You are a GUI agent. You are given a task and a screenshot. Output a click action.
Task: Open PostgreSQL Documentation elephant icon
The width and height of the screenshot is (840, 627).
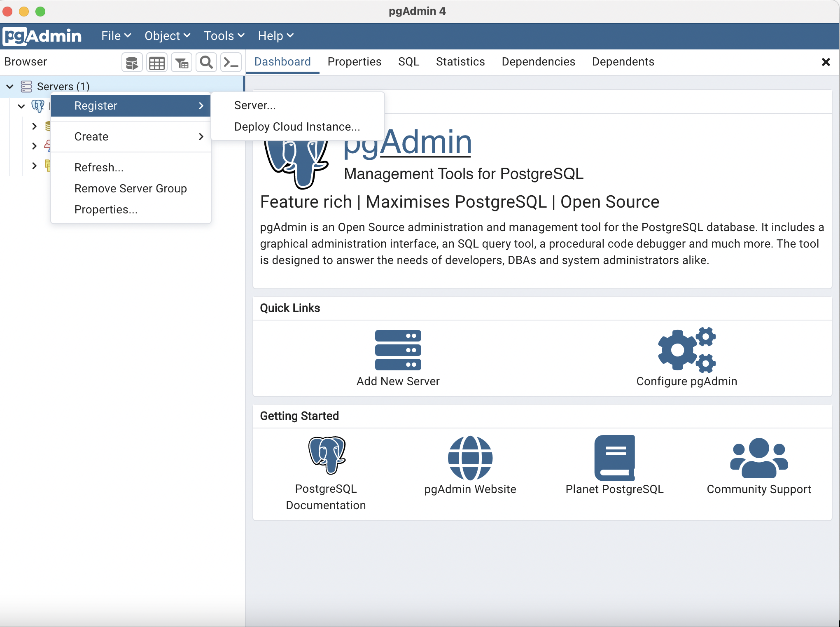pos(326,456)
